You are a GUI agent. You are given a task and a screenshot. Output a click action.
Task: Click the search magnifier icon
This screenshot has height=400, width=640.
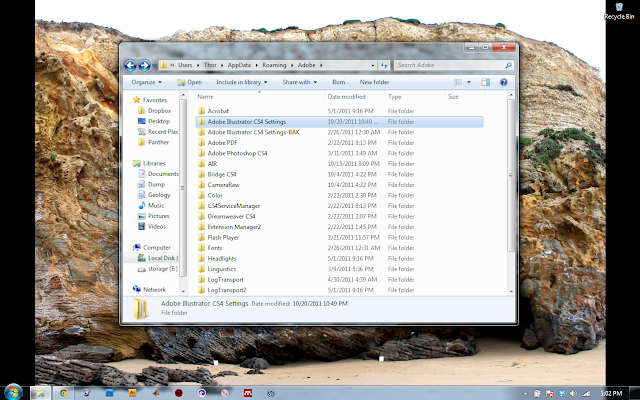click(508, 65)
